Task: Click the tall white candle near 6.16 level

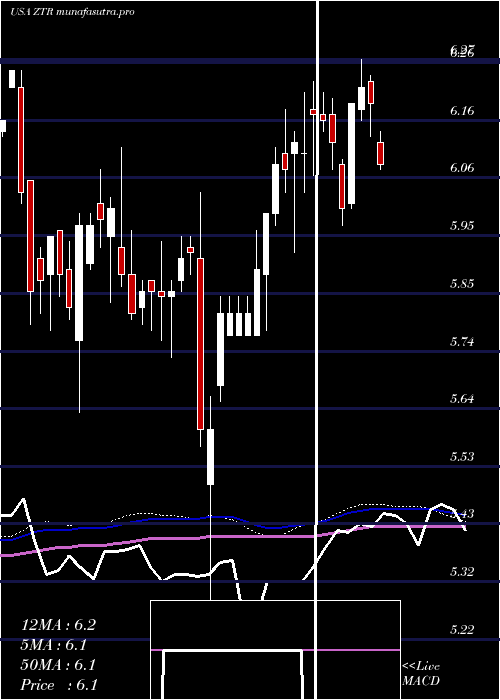Action: pos(352,154)
